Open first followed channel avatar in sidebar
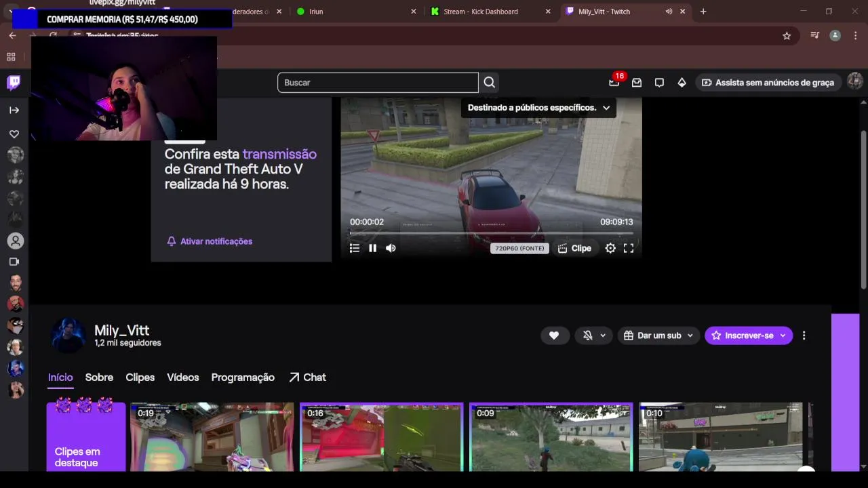 pyautogui.click(x=15, y=155)
